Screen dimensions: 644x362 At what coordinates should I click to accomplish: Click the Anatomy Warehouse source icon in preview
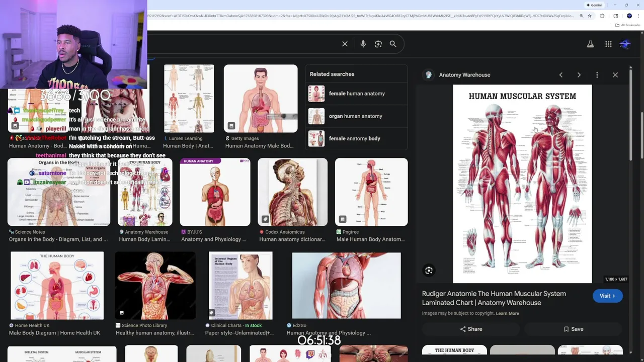pos(429,75)
